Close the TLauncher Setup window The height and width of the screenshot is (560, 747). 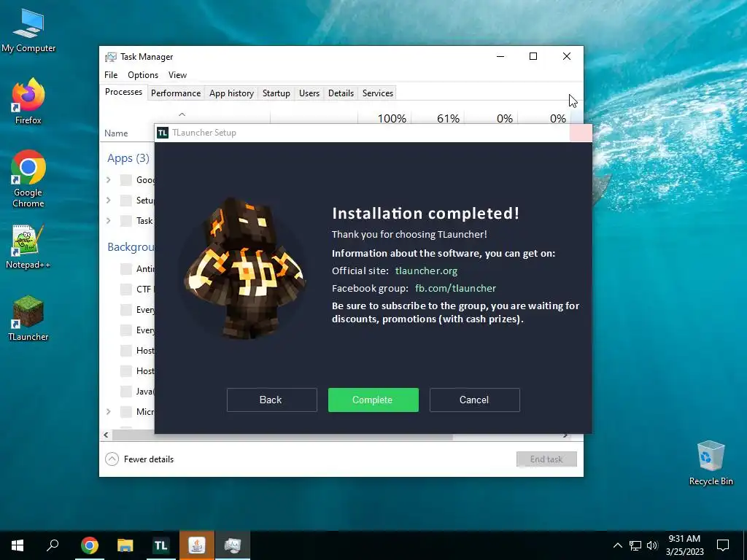pos(581,133)
